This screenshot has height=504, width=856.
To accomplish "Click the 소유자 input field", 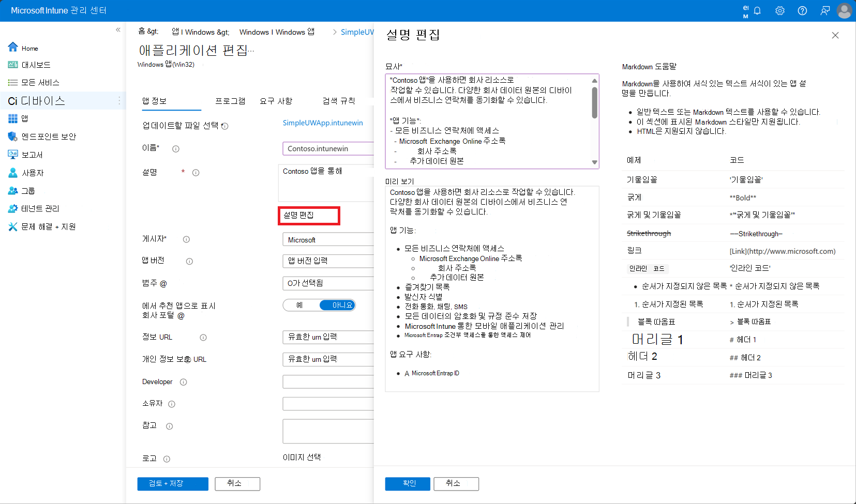I will [x=328, y=404].
